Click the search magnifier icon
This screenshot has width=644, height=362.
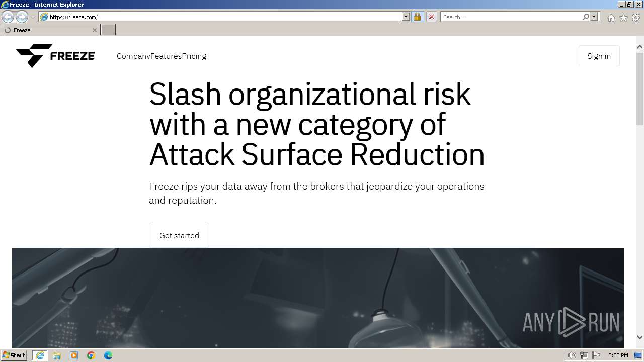pos(586,17)
